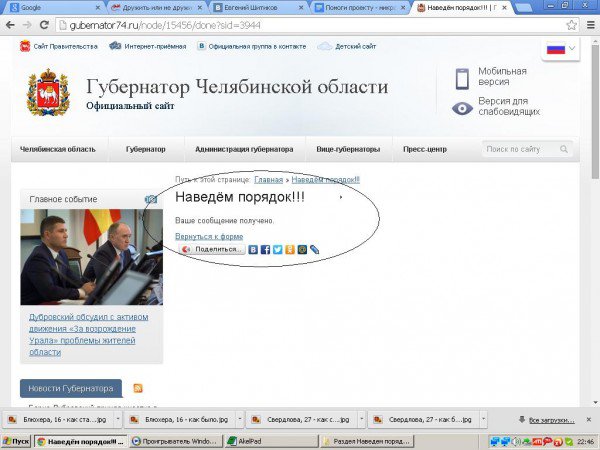The height and width of the screenshot is (450, 600).
Task: Click the Сайт Правительства icon link
Action: 25,46
